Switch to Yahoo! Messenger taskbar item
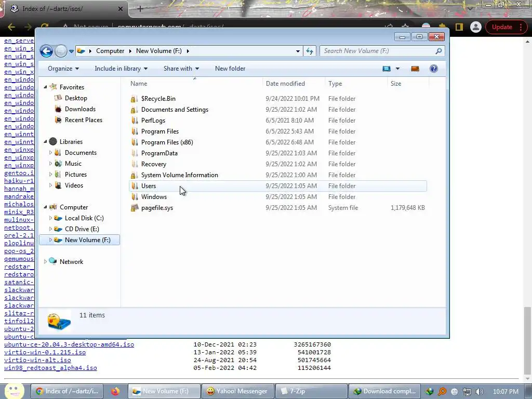Screen dimensions: 532x399 (x=237, y=391)
